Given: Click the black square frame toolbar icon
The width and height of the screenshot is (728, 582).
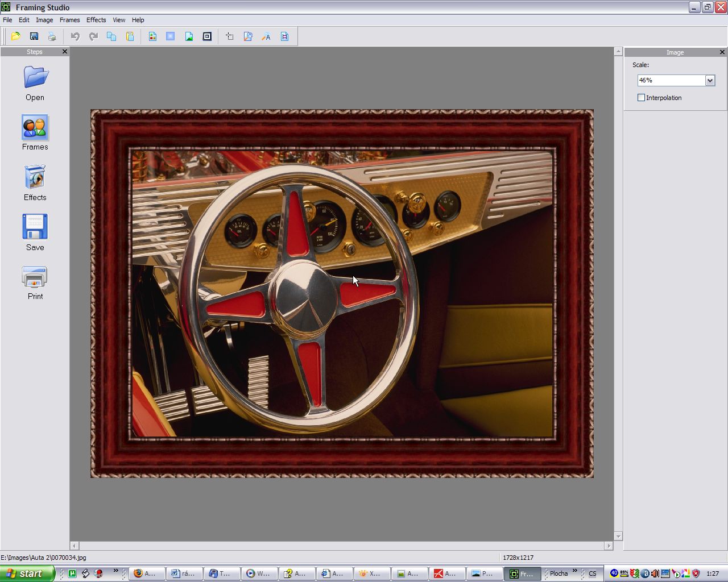Looking at the screenshot, I should point(207,36).
